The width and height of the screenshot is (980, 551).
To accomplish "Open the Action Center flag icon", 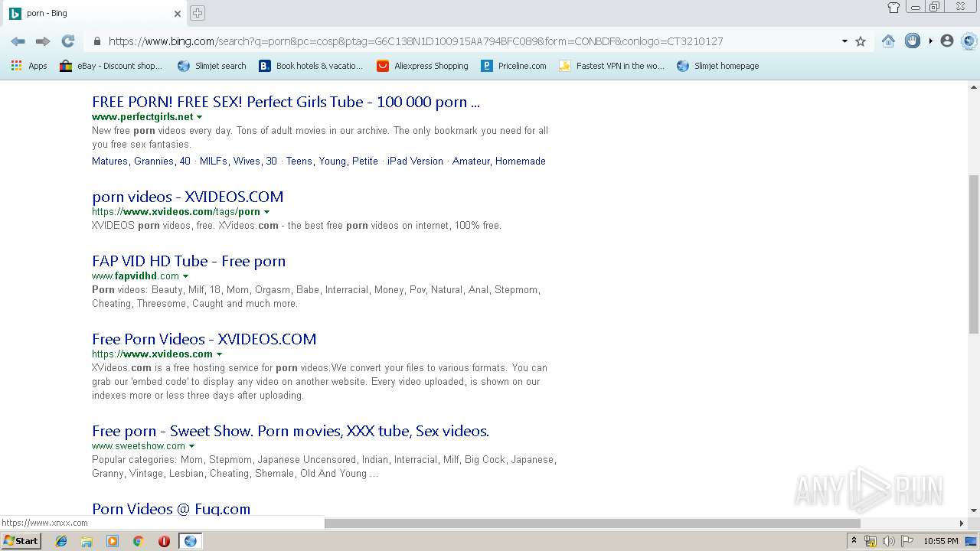I will [x=906, y=541].
